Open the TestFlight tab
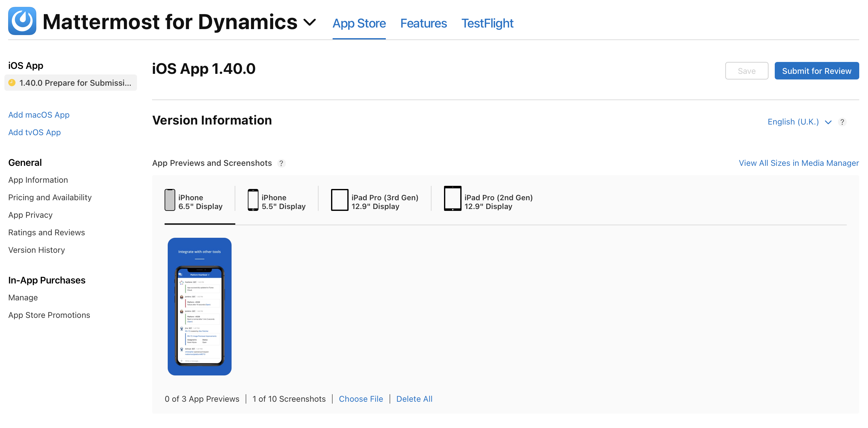 coord(487,23)
